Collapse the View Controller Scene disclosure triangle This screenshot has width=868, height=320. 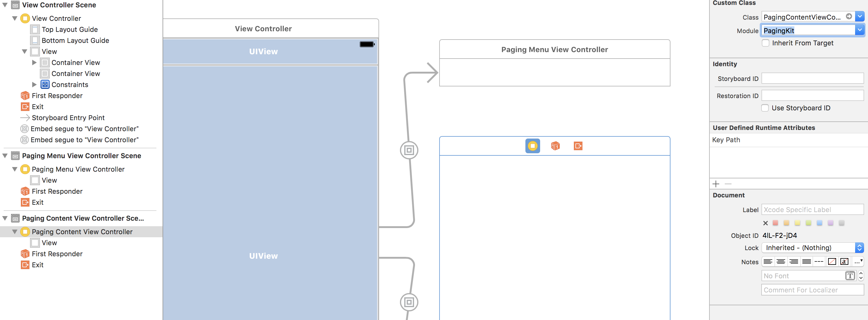click(x=5, y=5)
